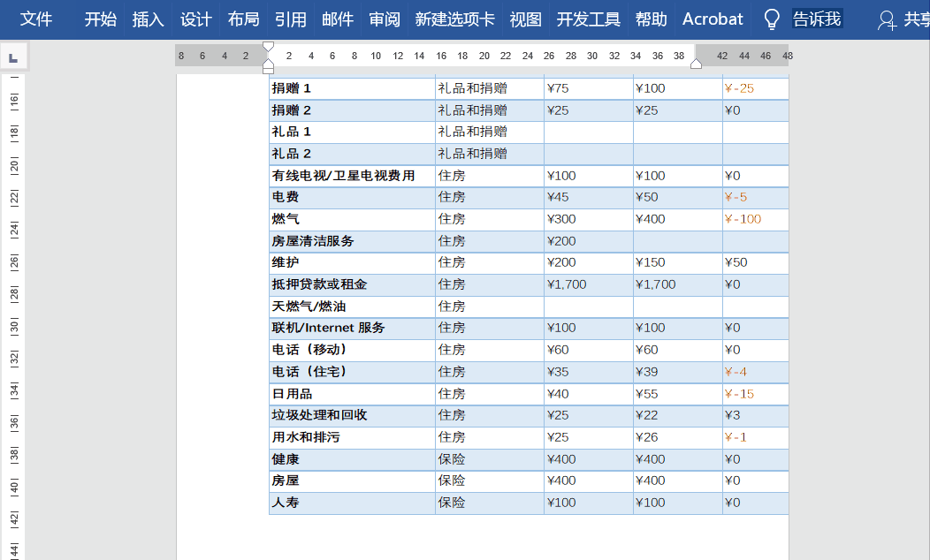Click the cell 电话（住宅）
Viewport: 930px width, 560px height.
tap(353, 372)
